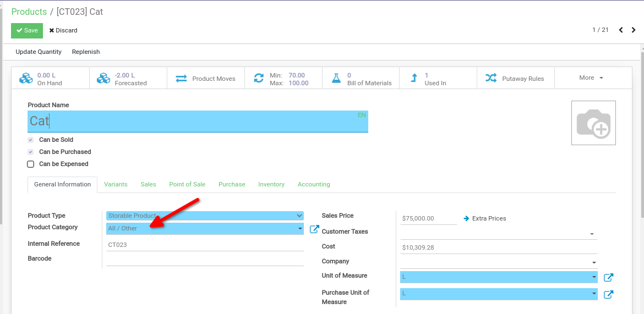Switch to the Inventory tab

coord(271,185)
